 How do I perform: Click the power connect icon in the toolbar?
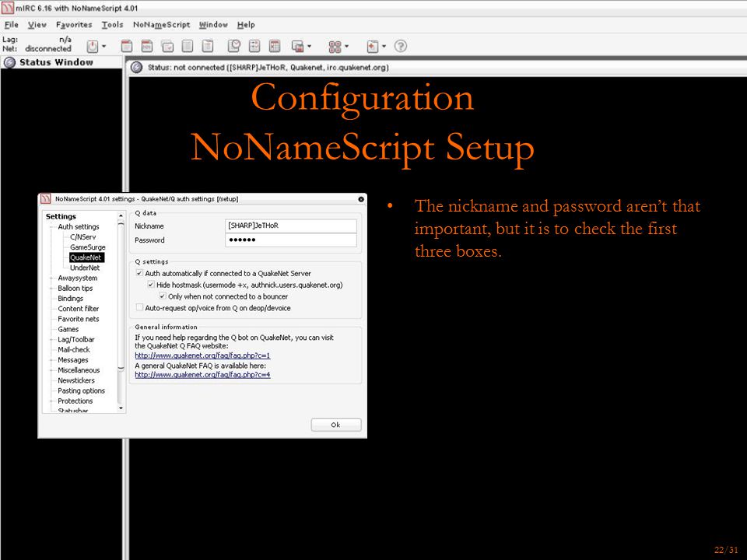click(x=93, y=46)
